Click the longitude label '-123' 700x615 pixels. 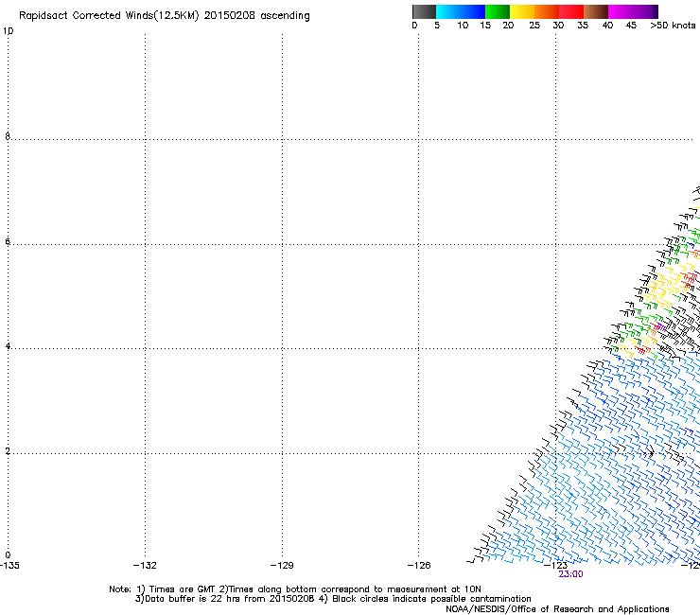pos(556,565)
